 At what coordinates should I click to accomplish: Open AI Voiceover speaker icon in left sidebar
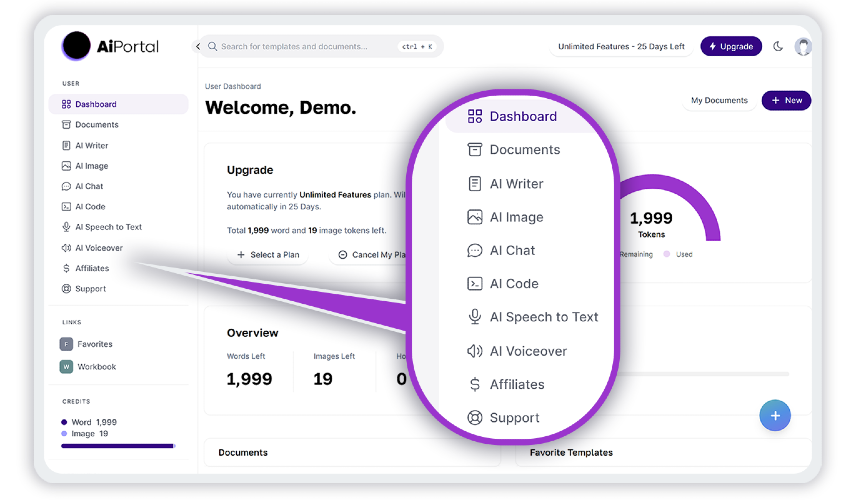pyautogui.click(x=66, y=248)
